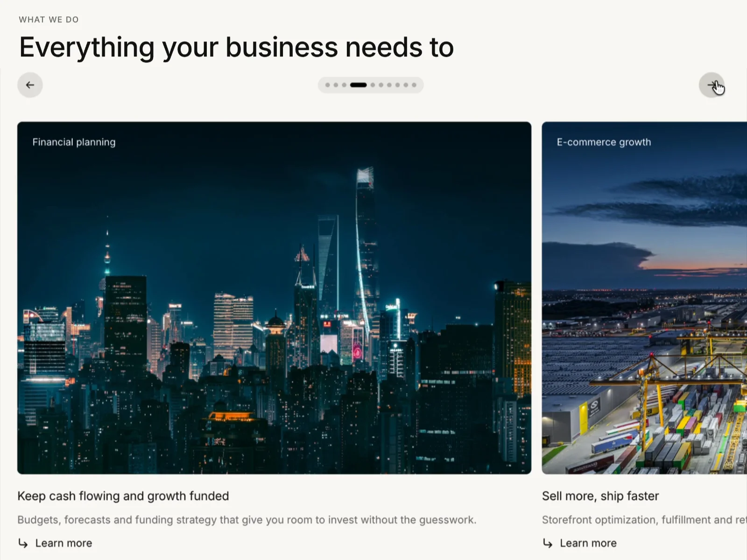Click the next slide arrow button
Image resolution: width=747 pixels, height=560 pixels.
click(712, 85)
